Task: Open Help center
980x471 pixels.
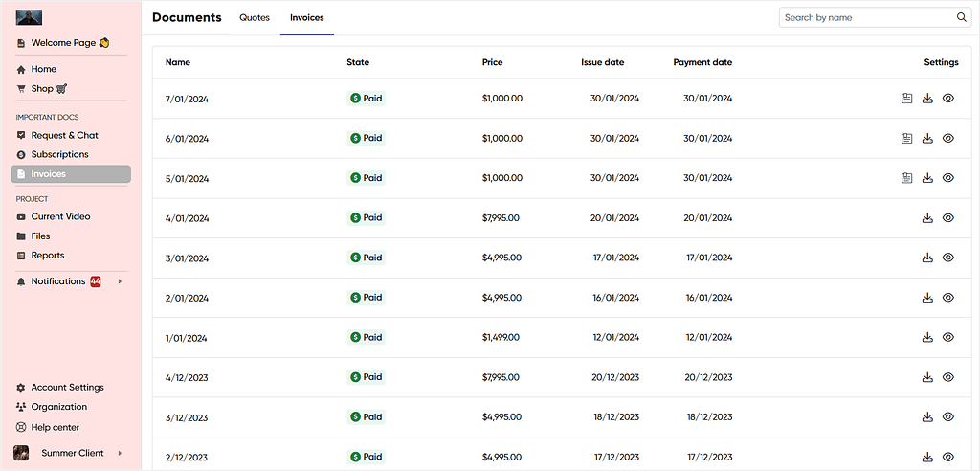Action: click(48, 428)
